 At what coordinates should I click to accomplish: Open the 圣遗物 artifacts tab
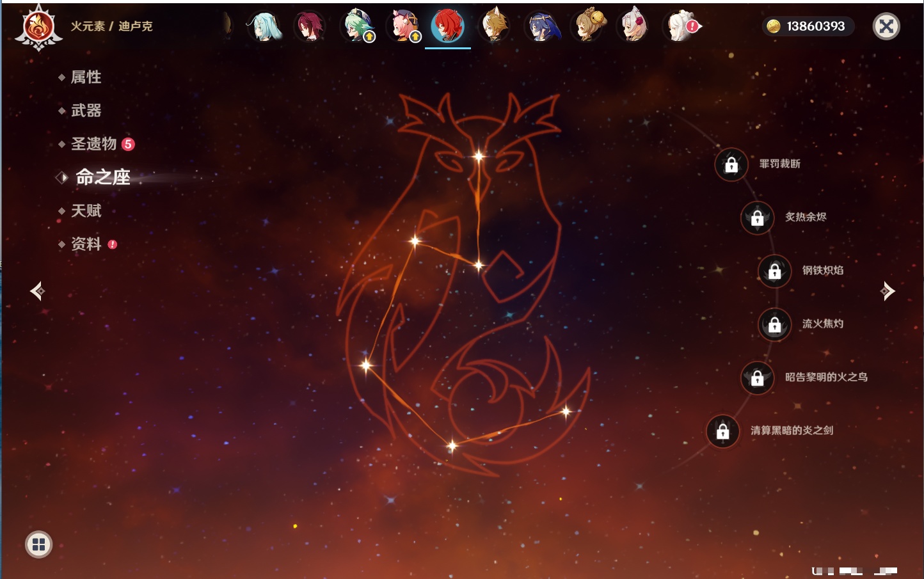point(93,144)
